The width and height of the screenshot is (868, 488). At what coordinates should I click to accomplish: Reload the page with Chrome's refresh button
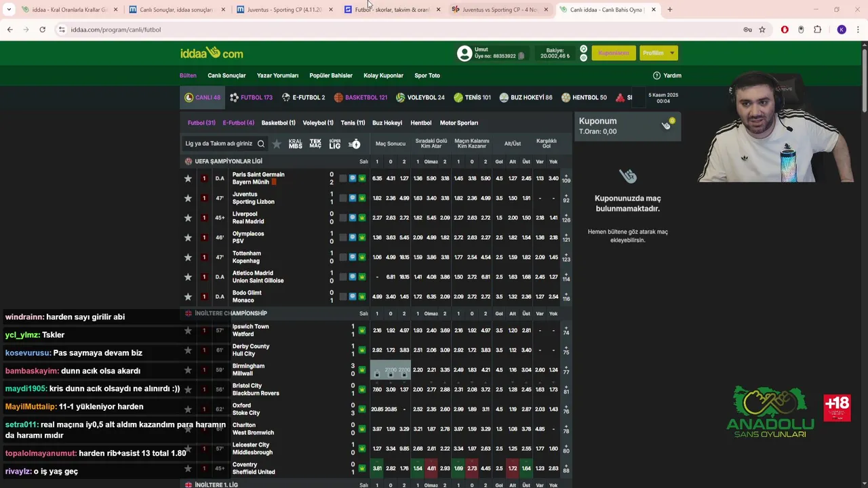click(42, 30)
